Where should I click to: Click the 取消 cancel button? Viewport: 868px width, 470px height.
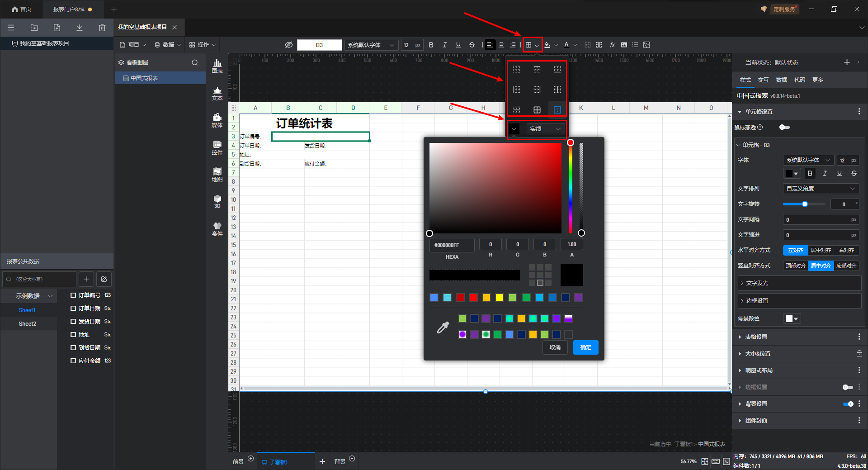coord(555,347)
